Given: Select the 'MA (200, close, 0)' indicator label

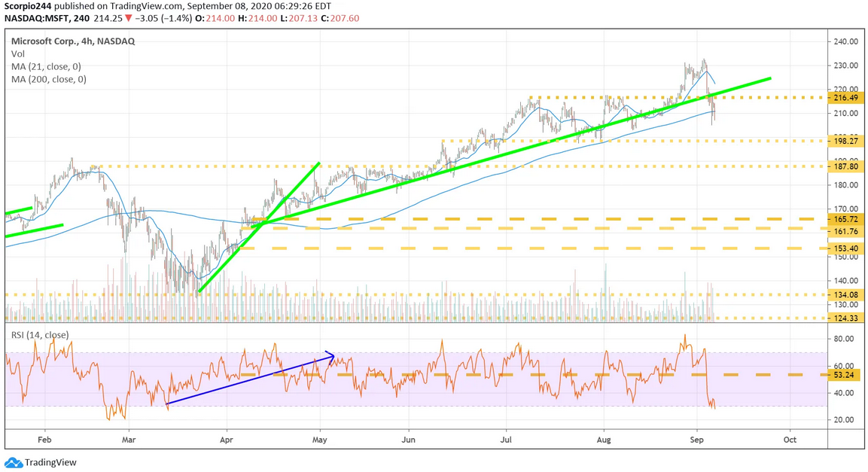Looking at the screenshot, I should (x=49, y=79).
